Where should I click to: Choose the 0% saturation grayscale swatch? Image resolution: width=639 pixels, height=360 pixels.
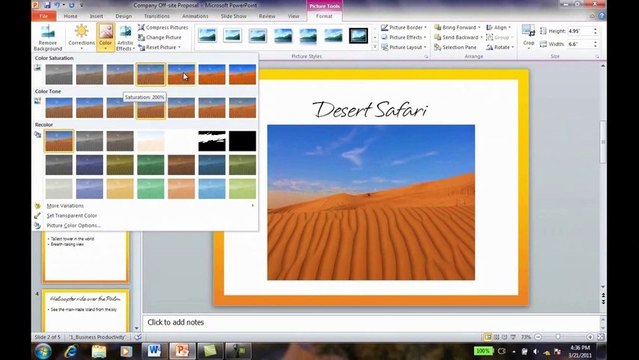[59, 74]
